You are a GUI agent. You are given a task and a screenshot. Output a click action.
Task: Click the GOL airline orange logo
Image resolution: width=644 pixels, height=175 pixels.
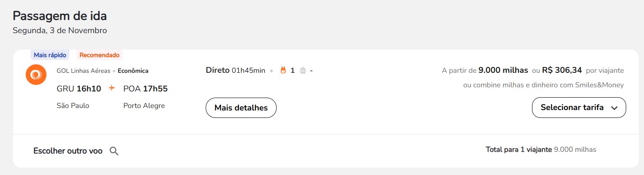pyautogui.click(x=36, y=75)
